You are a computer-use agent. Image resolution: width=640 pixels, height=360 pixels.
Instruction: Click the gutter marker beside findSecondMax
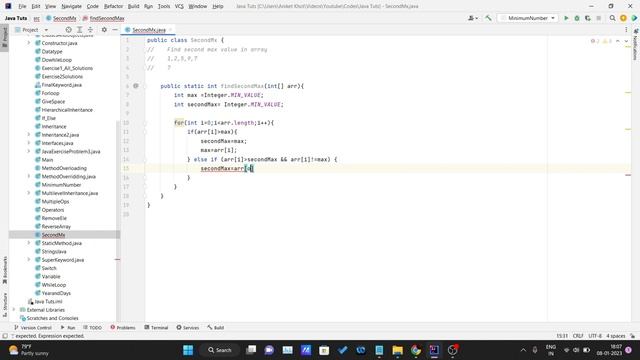coord(136,86)
